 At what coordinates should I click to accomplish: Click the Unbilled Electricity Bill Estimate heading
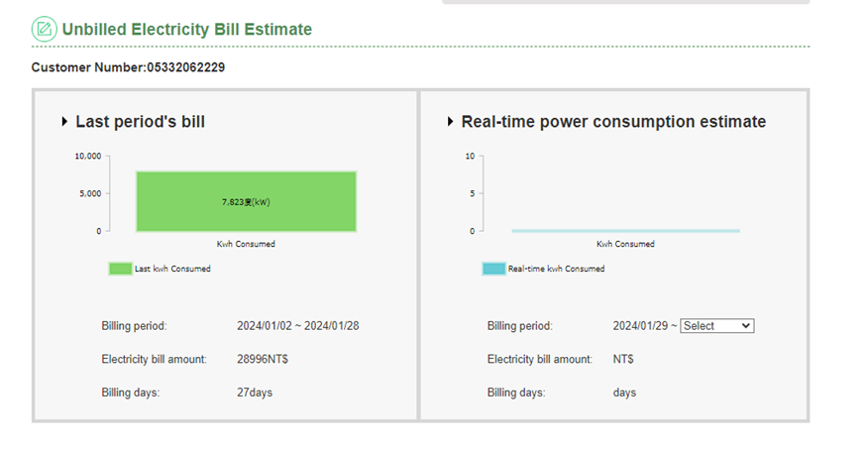point(186,30)
